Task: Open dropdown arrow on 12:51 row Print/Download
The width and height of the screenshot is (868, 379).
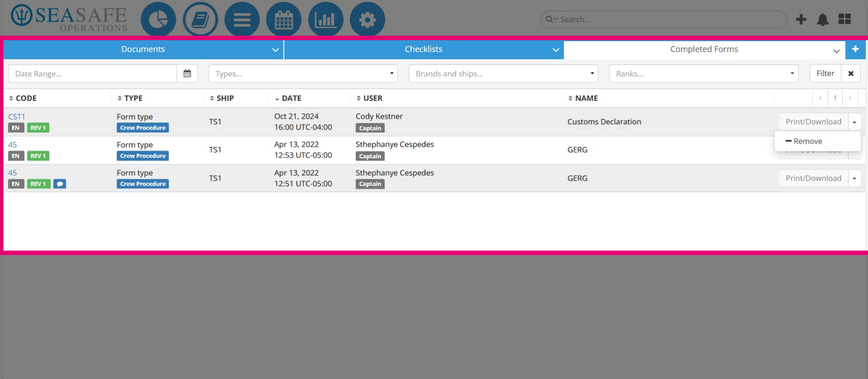Action: 854,178
